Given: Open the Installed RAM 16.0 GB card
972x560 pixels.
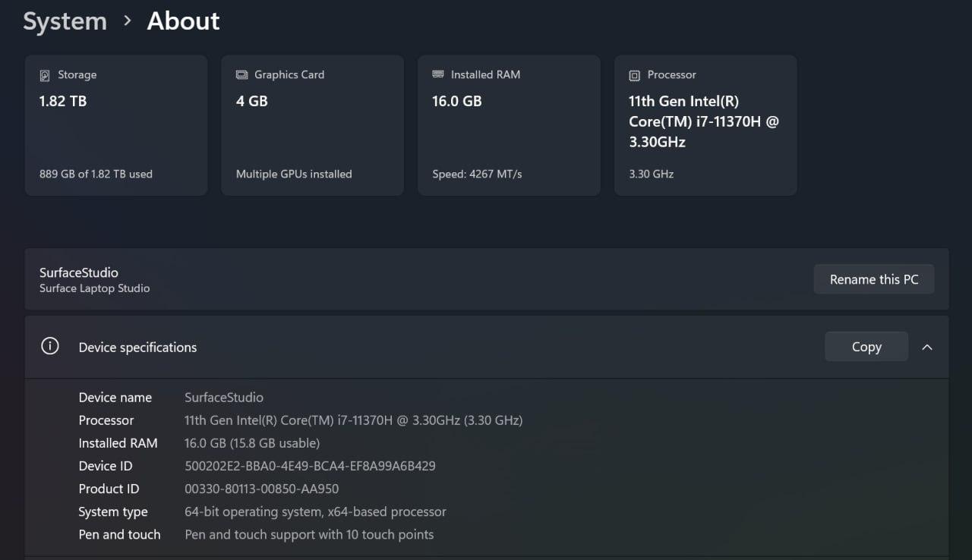Looking at the screenshot, I should click(x=509, y=125).
